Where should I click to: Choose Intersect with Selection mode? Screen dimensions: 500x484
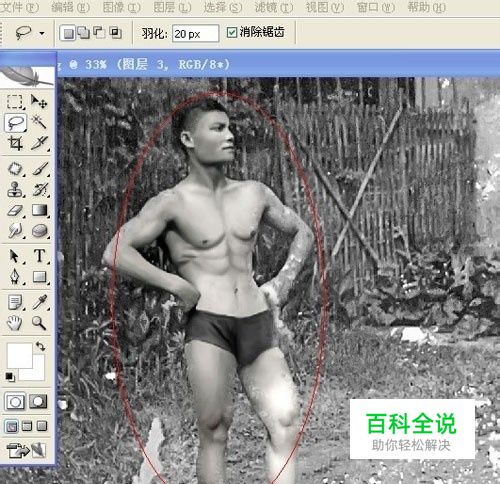[115, 33]
